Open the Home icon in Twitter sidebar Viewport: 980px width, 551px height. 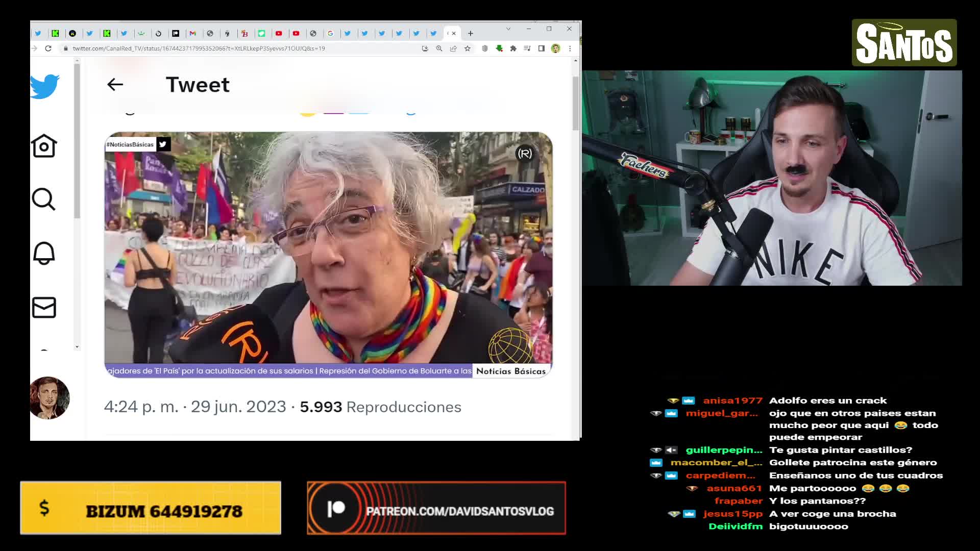[44, 146]
